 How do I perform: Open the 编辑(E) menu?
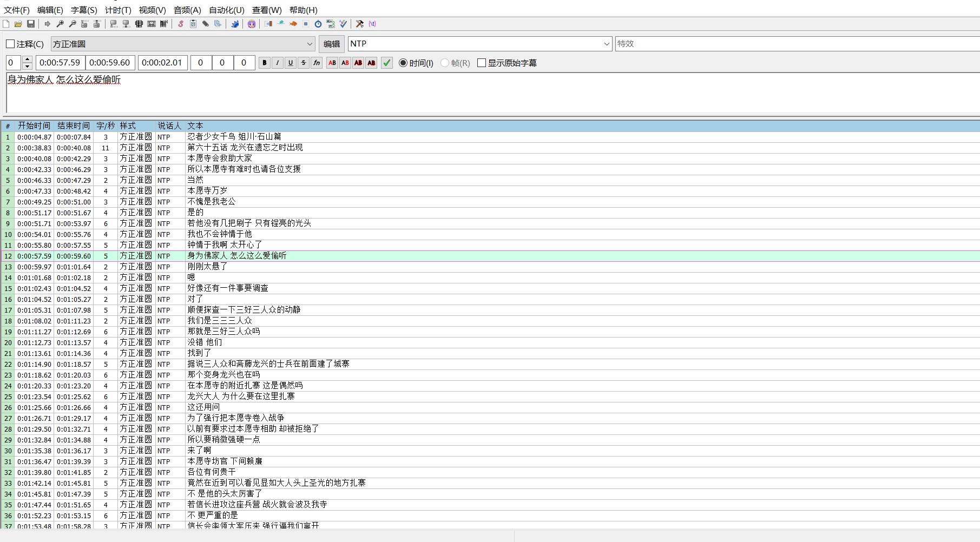pos(50,10)
